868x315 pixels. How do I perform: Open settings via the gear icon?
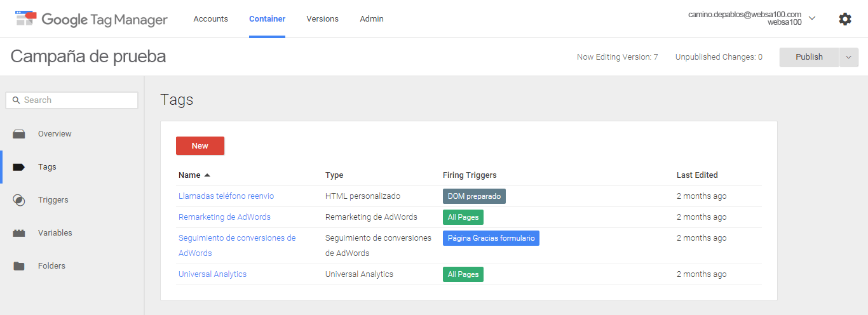click(x=845, y=19)
